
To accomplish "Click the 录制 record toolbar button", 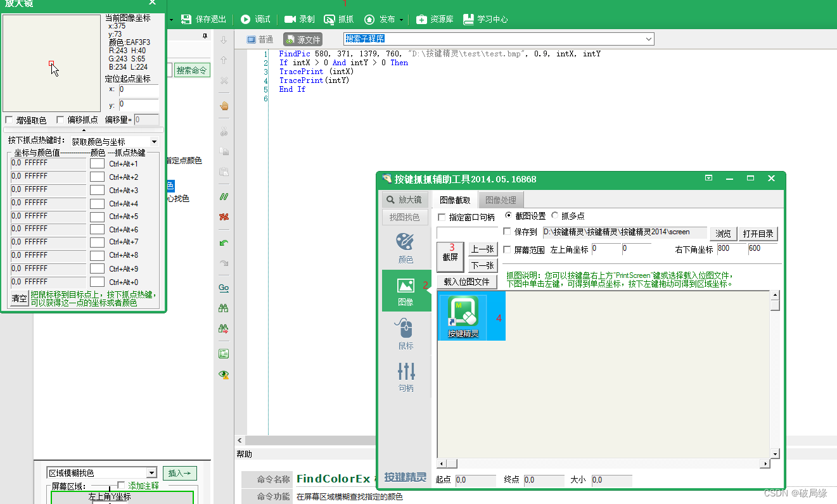I will [299, 19].
